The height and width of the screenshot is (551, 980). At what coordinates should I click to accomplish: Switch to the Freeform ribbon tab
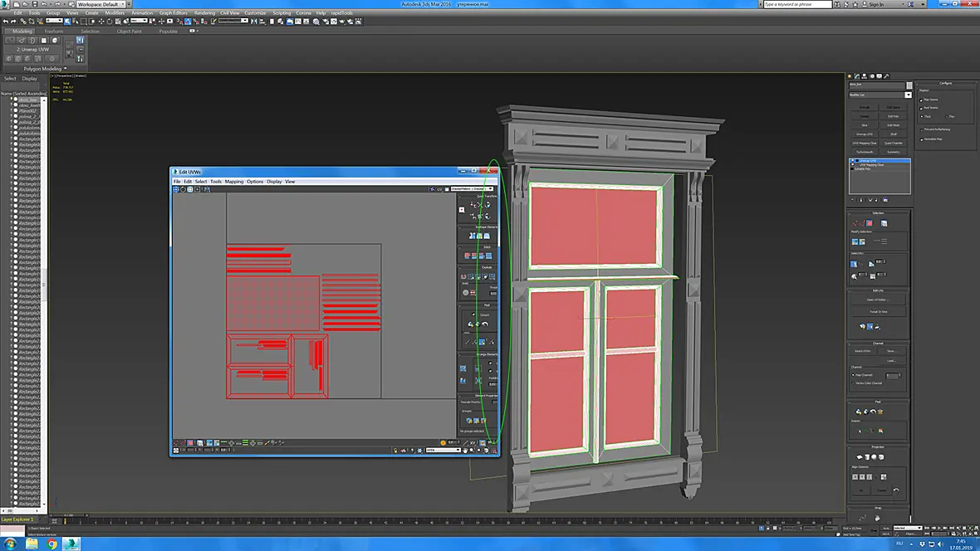coord(54,31)
